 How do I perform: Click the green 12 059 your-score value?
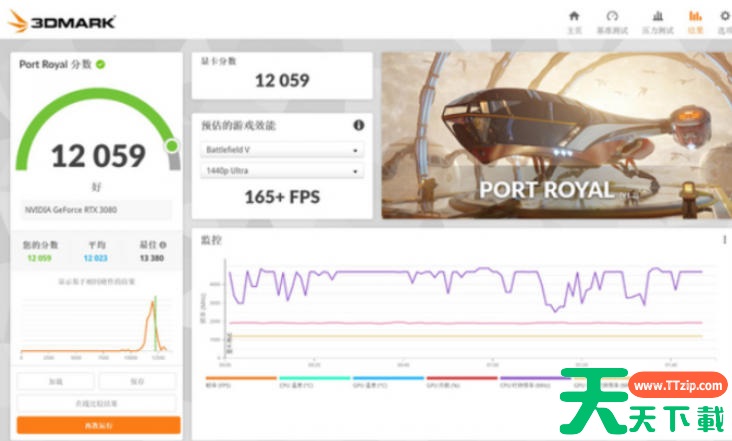(39, 258)
